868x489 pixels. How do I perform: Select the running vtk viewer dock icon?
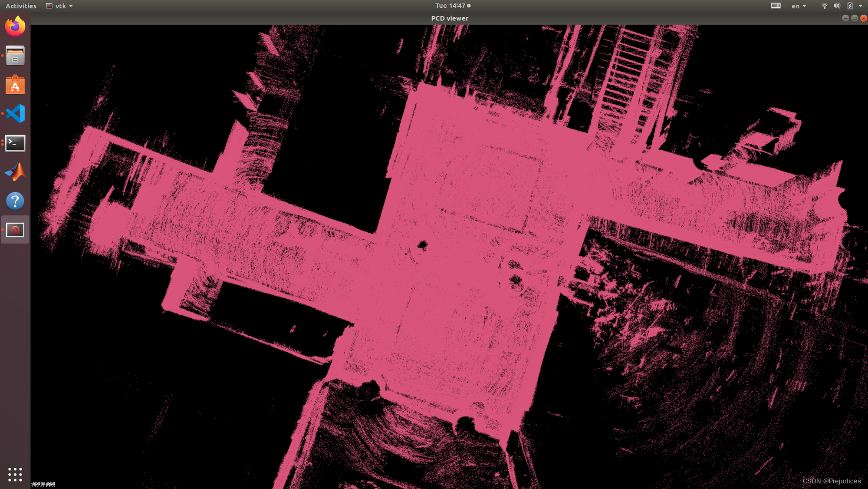coord(15,230)
